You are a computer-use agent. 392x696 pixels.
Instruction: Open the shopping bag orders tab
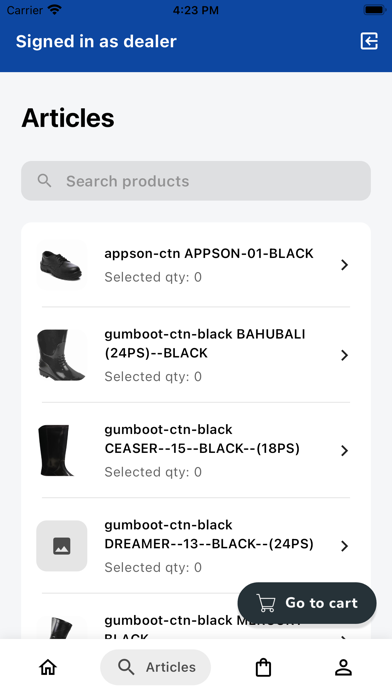point(263,667)
